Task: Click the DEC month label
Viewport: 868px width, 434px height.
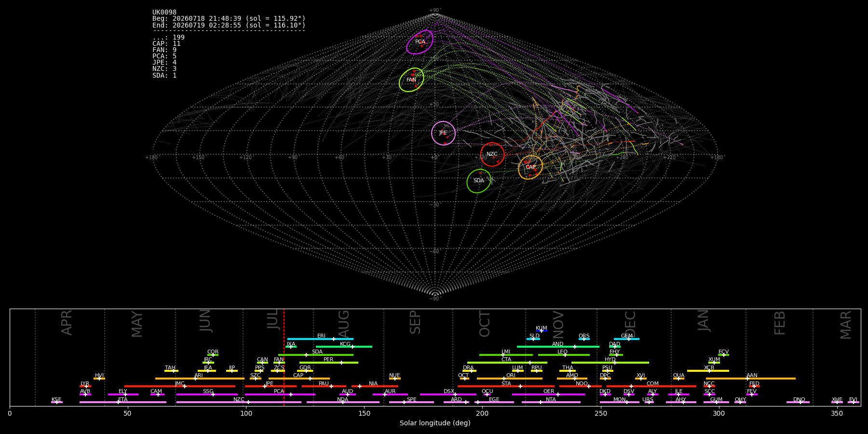Action: pyautogui.click(x=630, y=324)
